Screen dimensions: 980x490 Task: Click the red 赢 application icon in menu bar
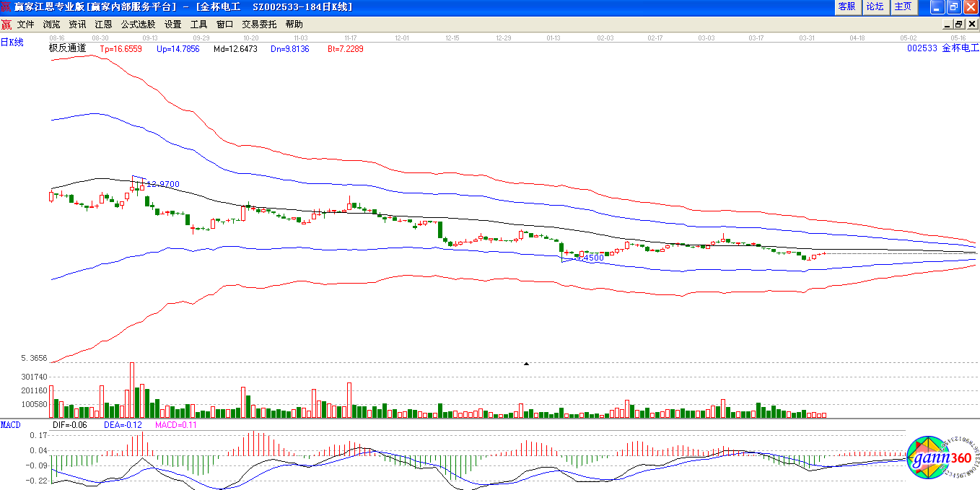tap(6, 24)
